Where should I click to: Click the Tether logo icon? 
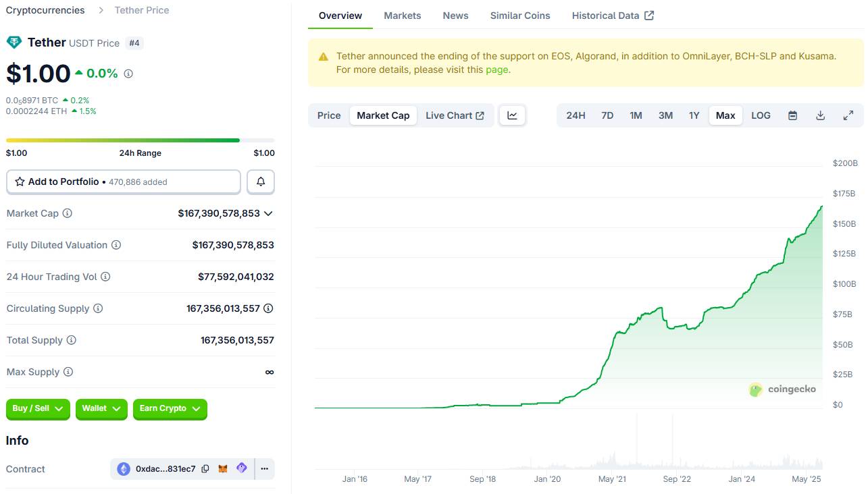(14, 43)
